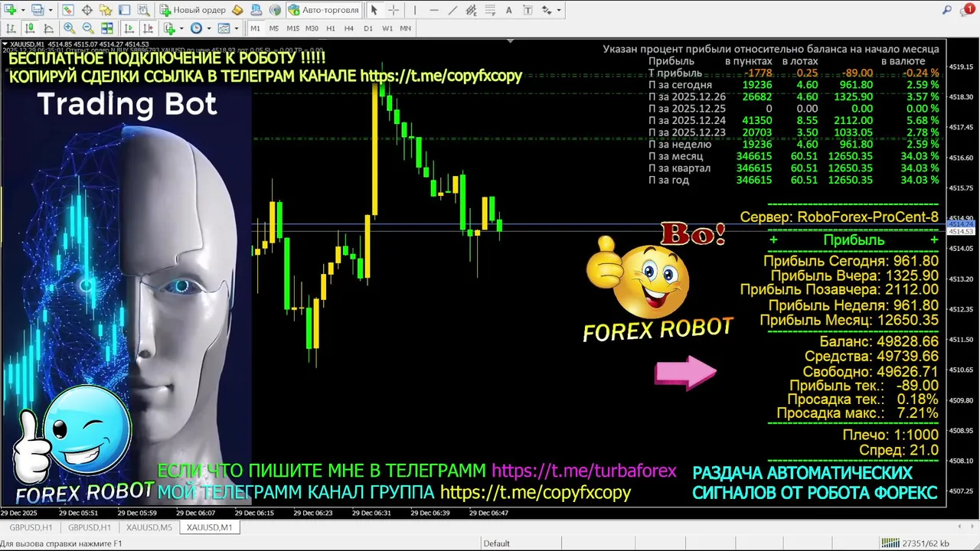Image resolution: width=980 pixels, height=551 pixels.
Task: Select the Fibonacci retracement tool
Action: pyautogui.click(x=490, y=10)
